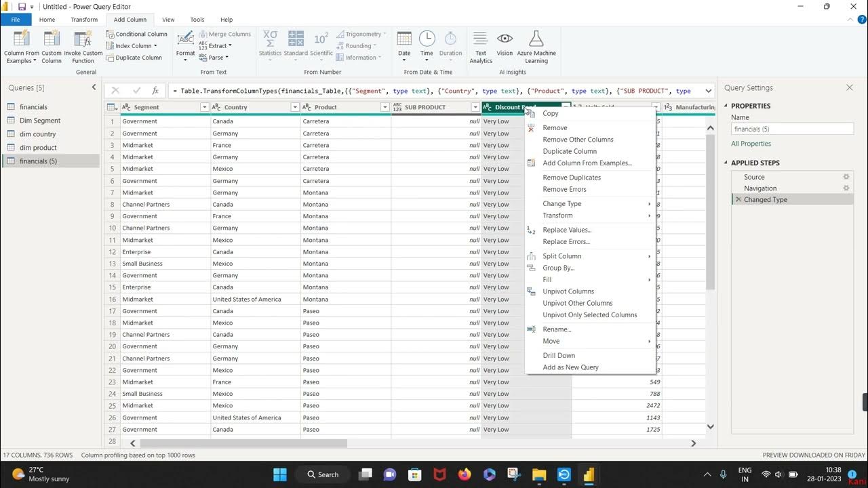Screen dimensions: 868x488
Task: Click the query Name input field
Action: 792,129
